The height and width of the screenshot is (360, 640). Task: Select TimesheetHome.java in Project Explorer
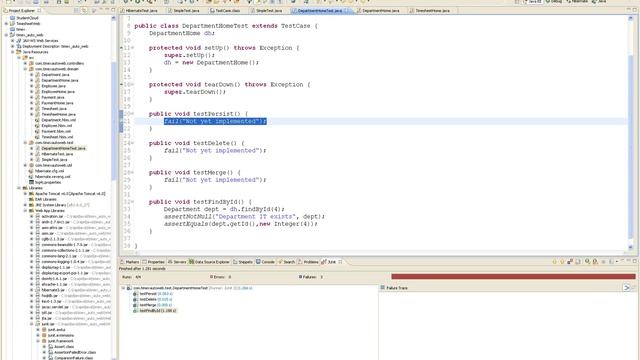pyautogui.click(x=56, y=115)
